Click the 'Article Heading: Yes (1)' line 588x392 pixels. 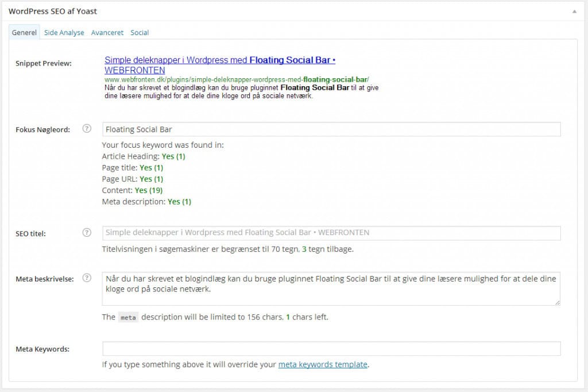tap(144, 156)
